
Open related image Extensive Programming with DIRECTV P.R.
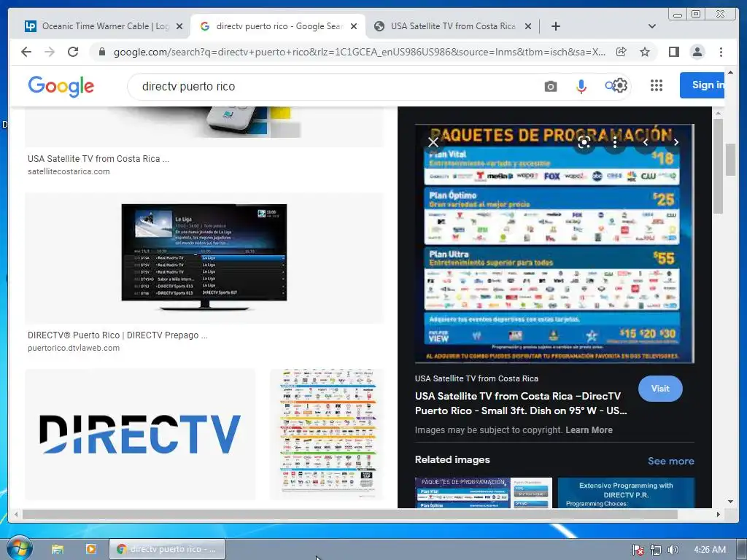click(x=626, y=492)
